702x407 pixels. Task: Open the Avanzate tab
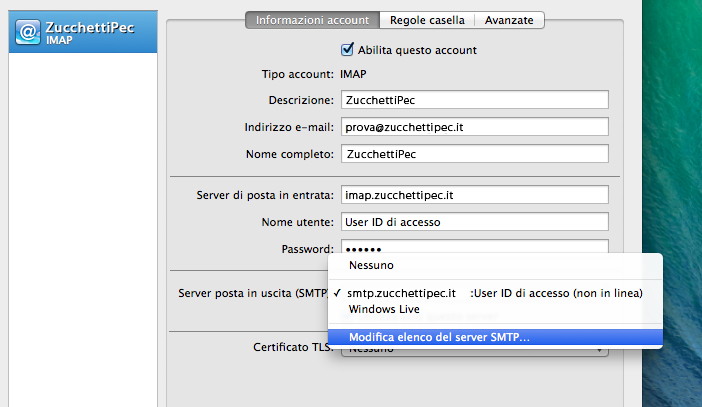pyautogui.click(x=509, y=20)
